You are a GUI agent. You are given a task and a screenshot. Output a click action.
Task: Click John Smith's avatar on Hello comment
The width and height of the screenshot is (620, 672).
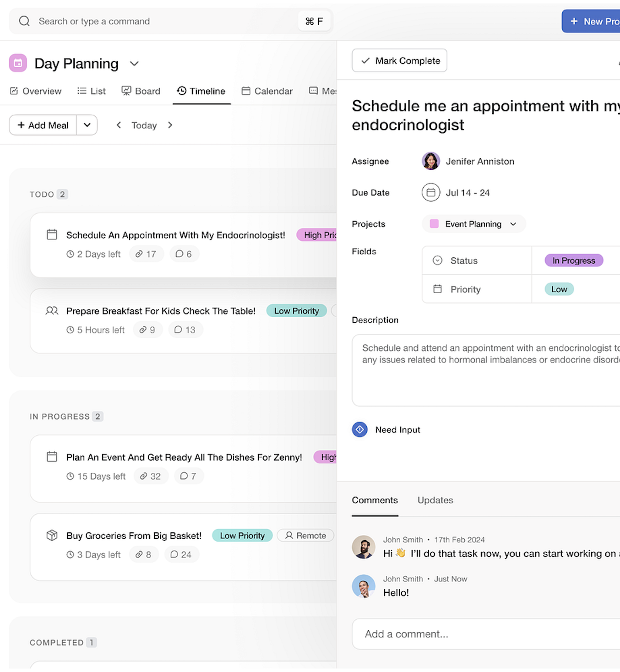click(364, 586)
